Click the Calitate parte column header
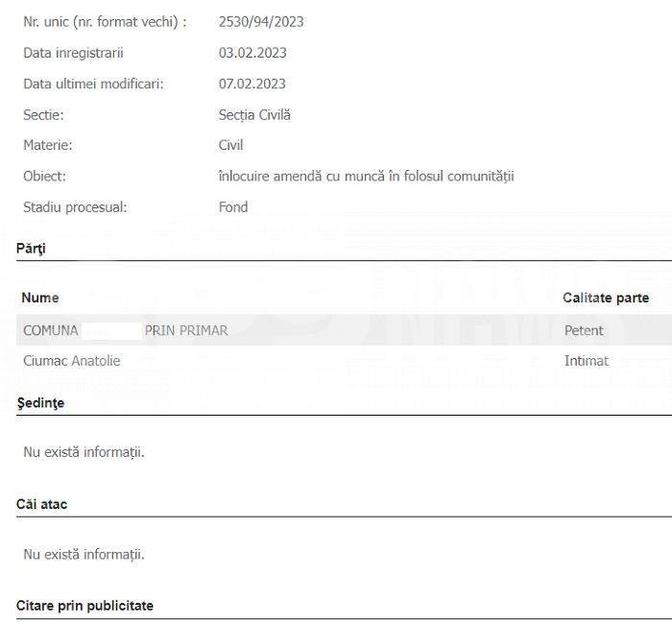The height and width of the screenshot is (624, 672). click(x=606, y=298)
